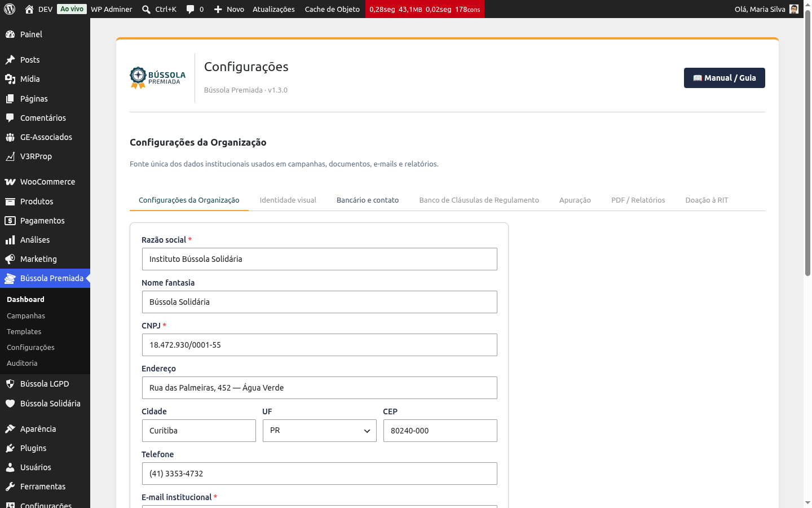Image resolution: width=812 pixels, height=508 pixels.
Task: Switch to the Apuração tab
Action: click(575, 200)
